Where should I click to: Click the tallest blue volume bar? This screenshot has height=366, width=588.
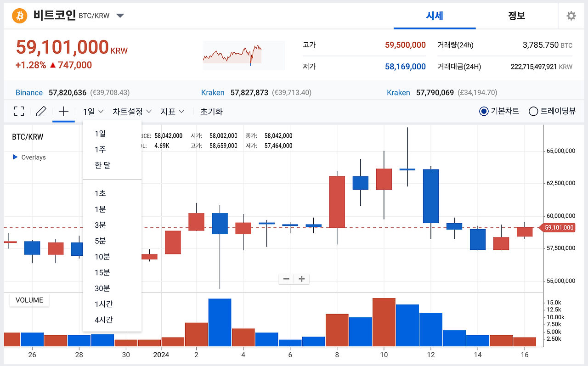(x=220, y=322)
